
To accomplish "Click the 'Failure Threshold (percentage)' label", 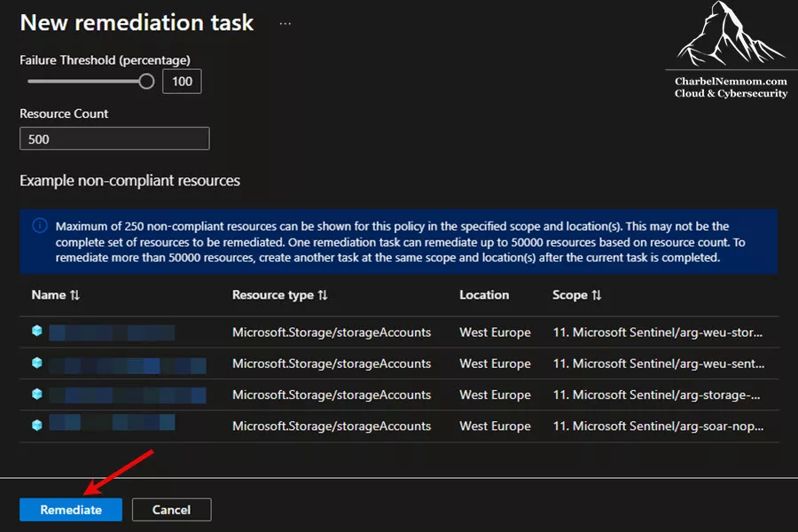I will (105, 60).
